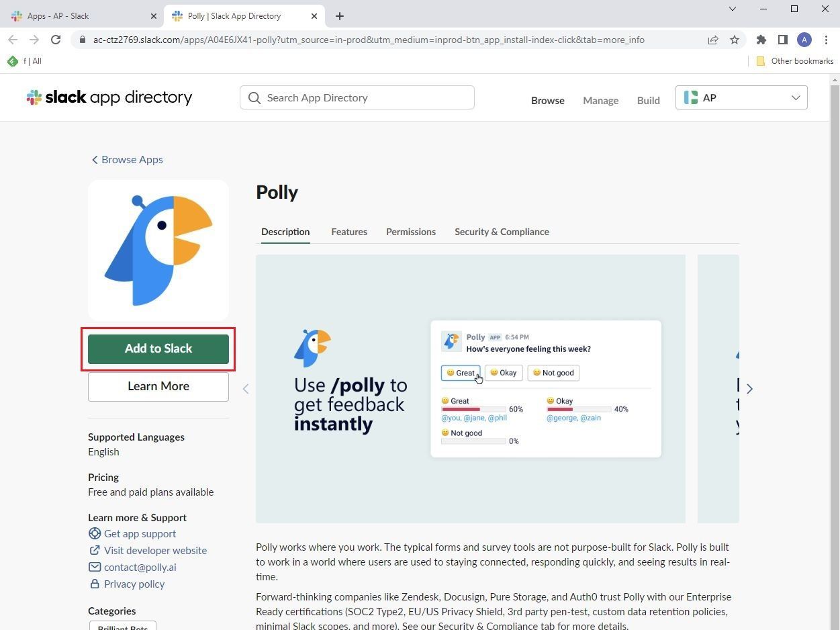Click the lock icon beside Privacy policy
This screenshot has height=630, width=840.
pos(95,584)
